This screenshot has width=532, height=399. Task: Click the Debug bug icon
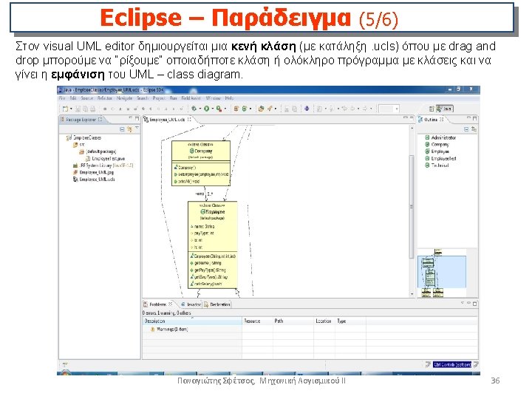pos(194,109)
